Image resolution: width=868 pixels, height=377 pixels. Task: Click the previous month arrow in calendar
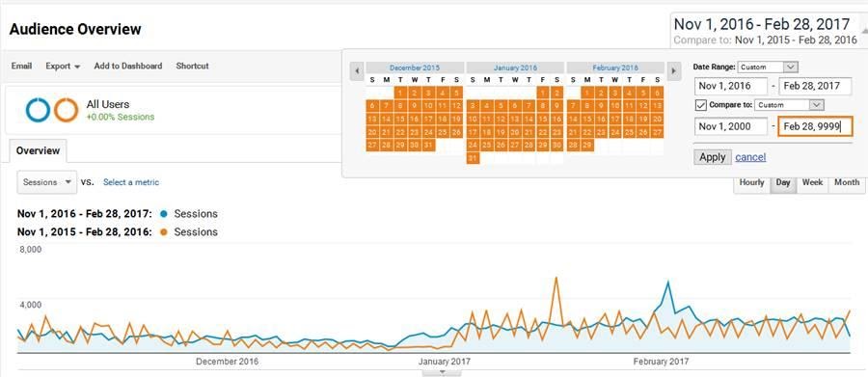357,70
